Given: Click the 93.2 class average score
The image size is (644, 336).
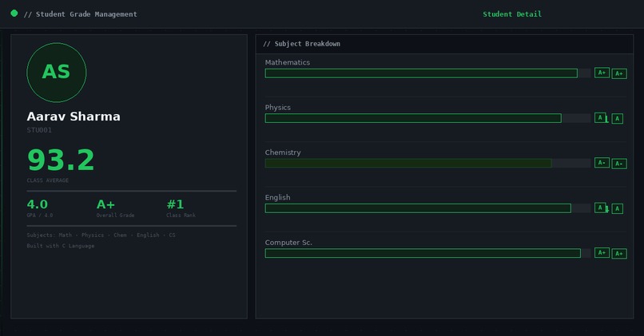Looking at the screenshot, I should [x=61, y=160].
